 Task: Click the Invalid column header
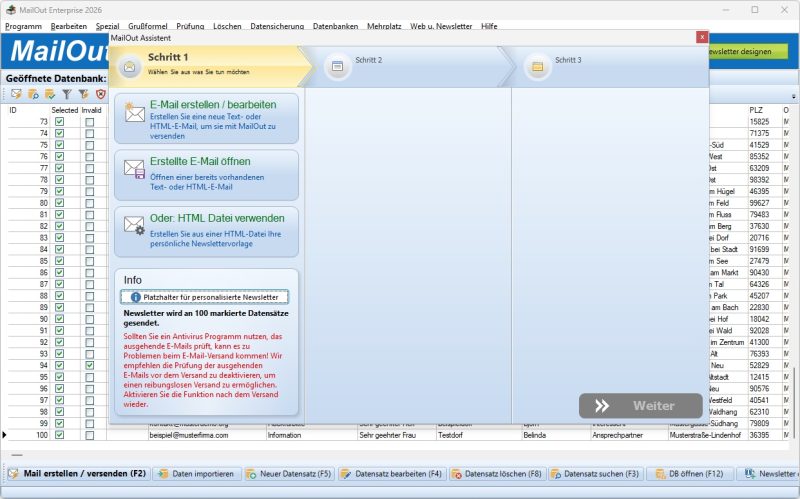pos(92,110)
